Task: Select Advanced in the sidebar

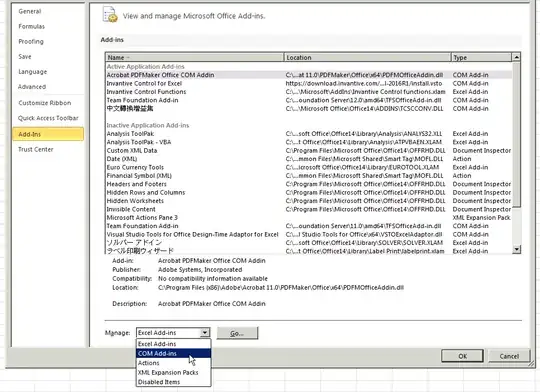Action: (x=32, y=87)
